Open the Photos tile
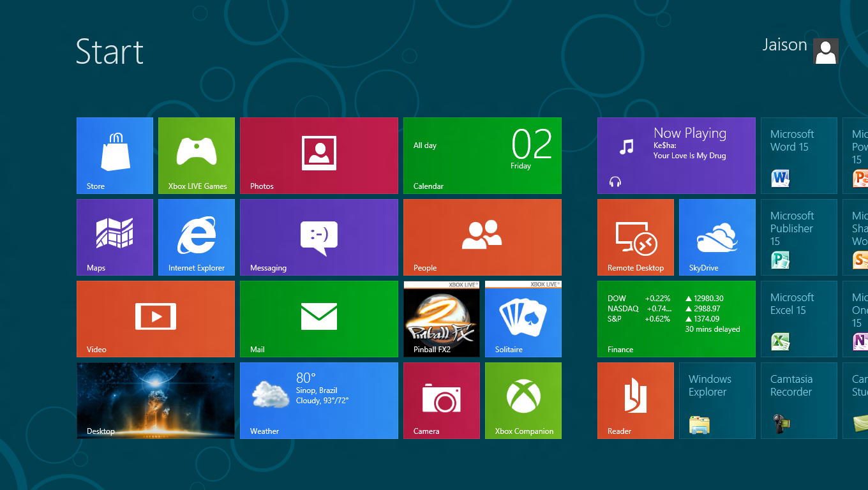This screenshot has width=868, height=490. (319, 156)
